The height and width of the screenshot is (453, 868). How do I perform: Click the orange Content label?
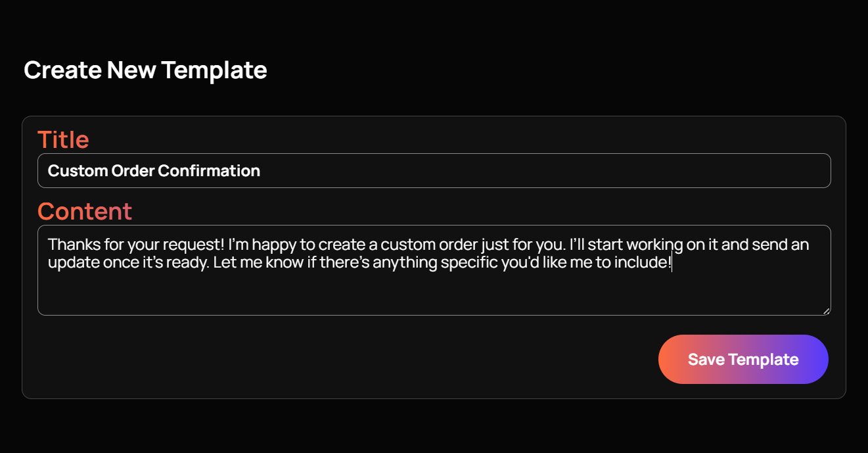point(85,211)
